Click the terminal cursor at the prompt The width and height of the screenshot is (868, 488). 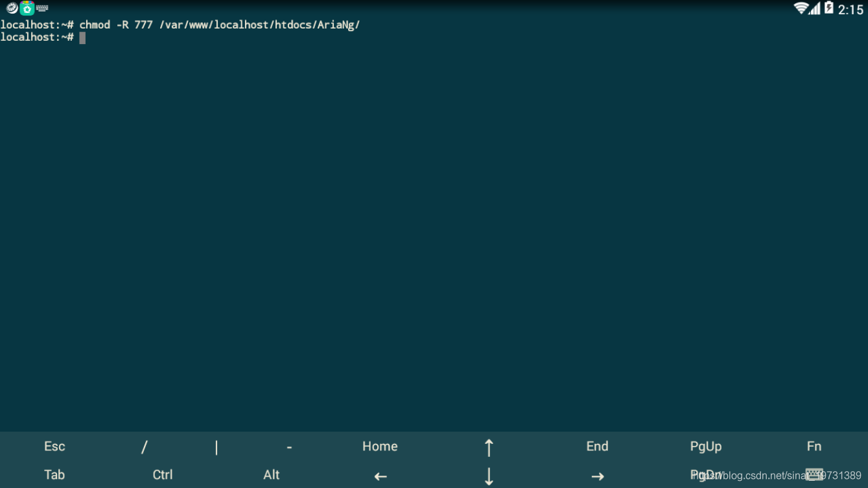82,38
